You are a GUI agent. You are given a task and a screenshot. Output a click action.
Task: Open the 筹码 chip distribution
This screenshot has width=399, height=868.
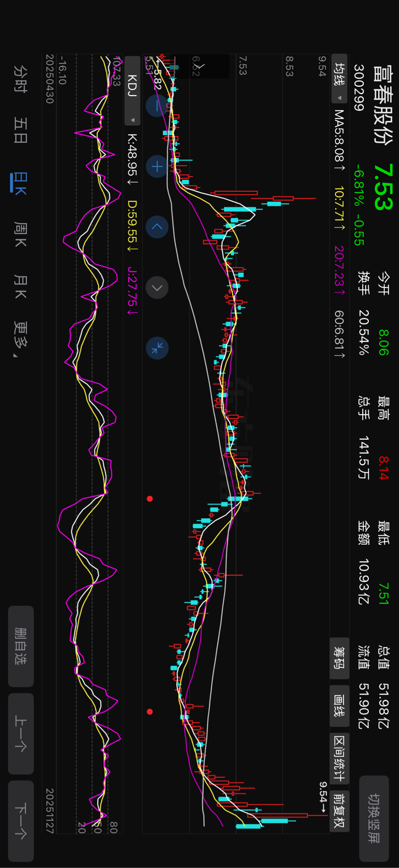(340, 658)
